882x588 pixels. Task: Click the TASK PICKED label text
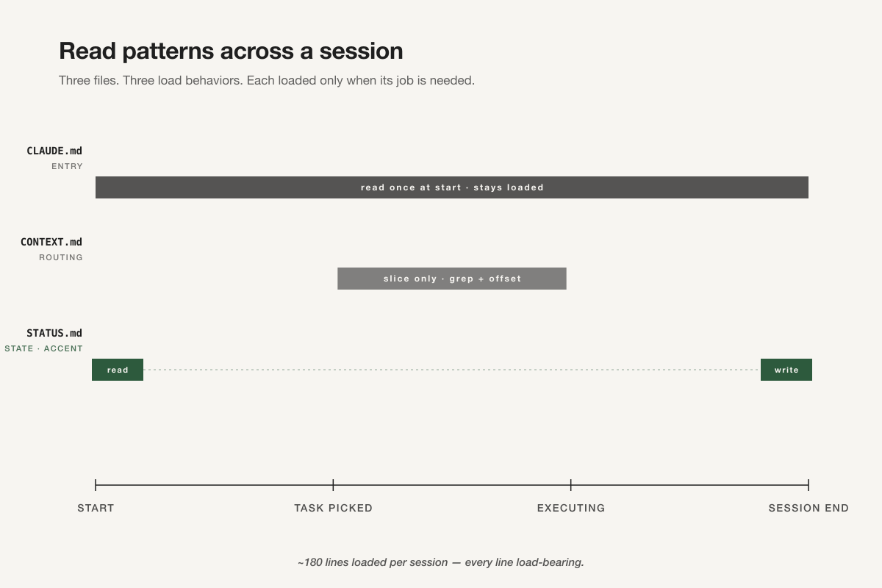(333, 508)
